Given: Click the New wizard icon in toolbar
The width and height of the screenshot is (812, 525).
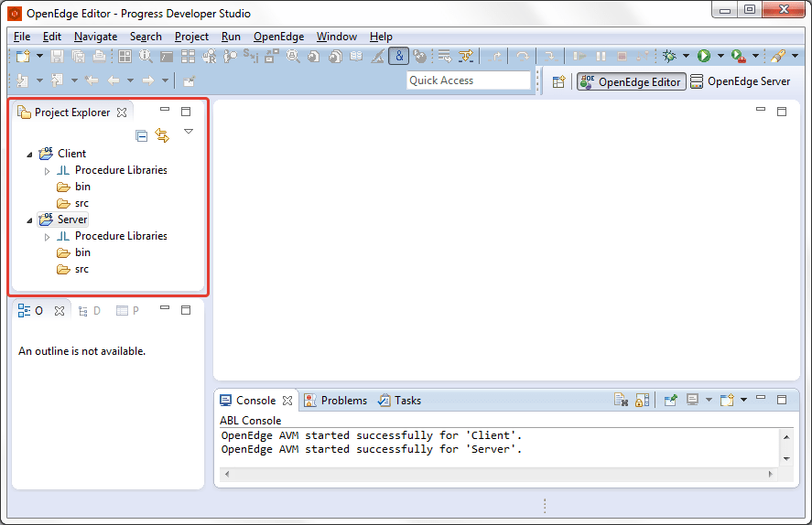Looking at the screenshot, I should [x=23, y=56].
